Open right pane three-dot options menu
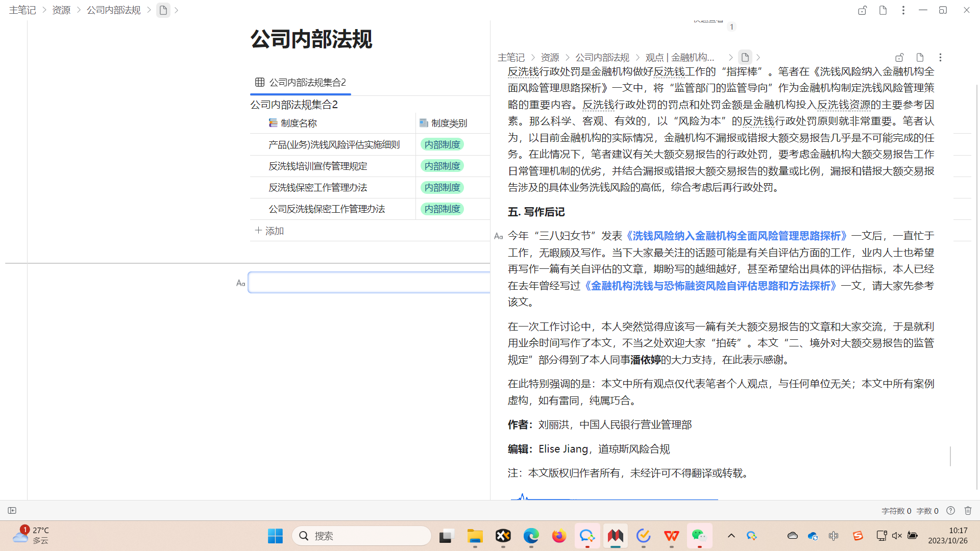Viewport: 980px width, 551px height. pyautogui.click(x=940, y=58)
